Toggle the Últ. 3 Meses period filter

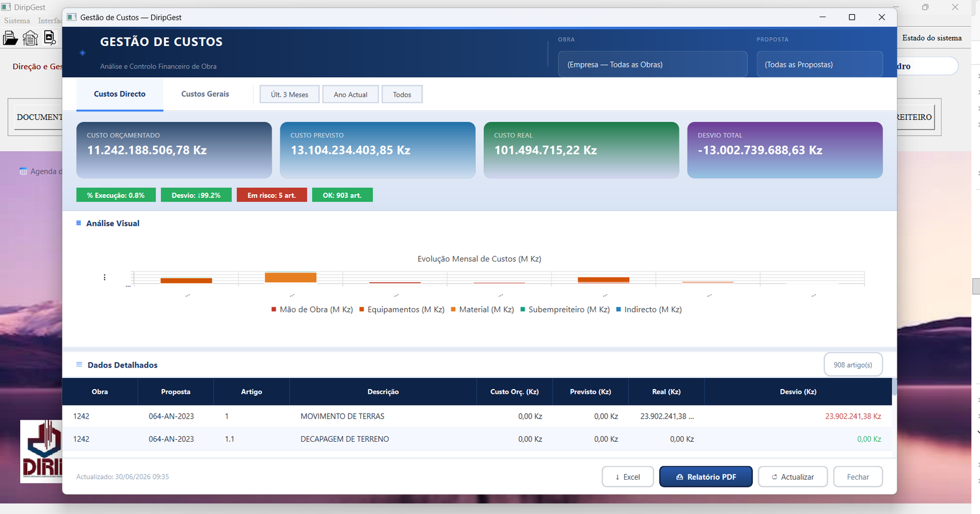click(x=290, y=94)
